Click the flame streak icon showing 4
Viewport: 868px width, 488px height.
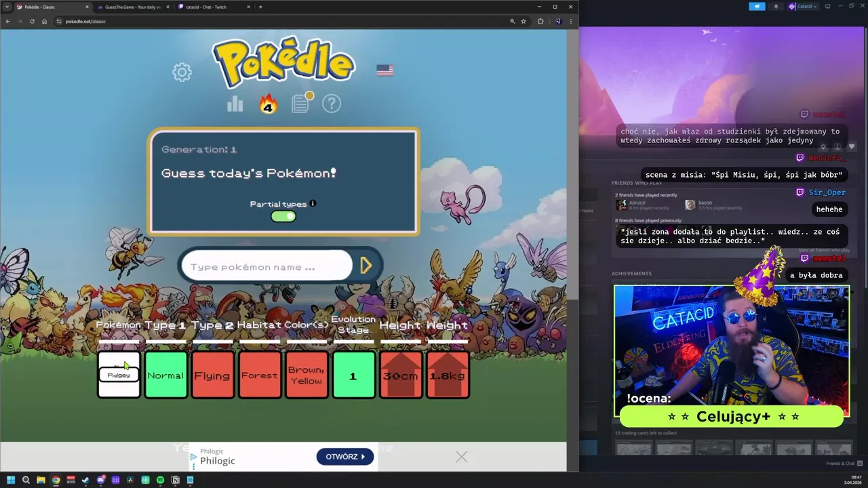[x=268, y=104]
